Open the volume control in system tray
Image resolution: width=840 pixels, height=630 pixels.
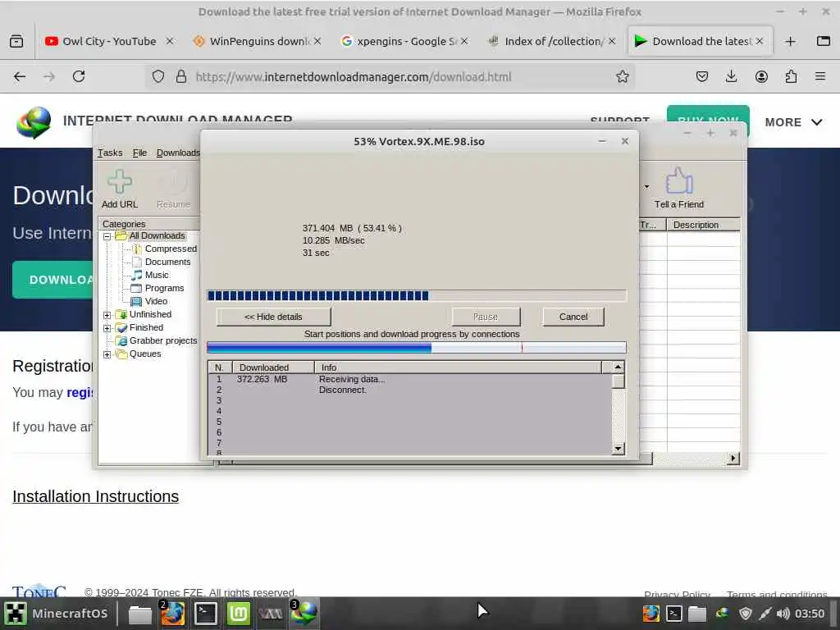(783, 614)
